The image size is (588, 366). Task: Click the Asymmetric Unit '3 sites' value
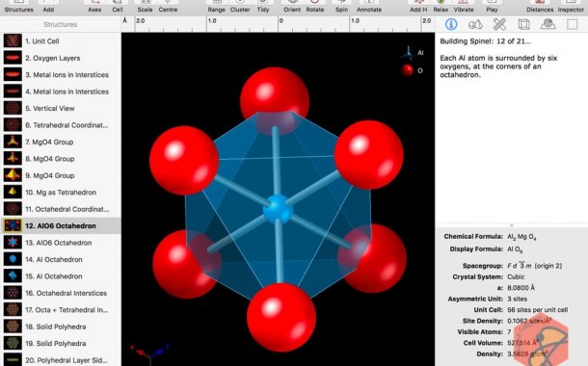click(517, 299)
